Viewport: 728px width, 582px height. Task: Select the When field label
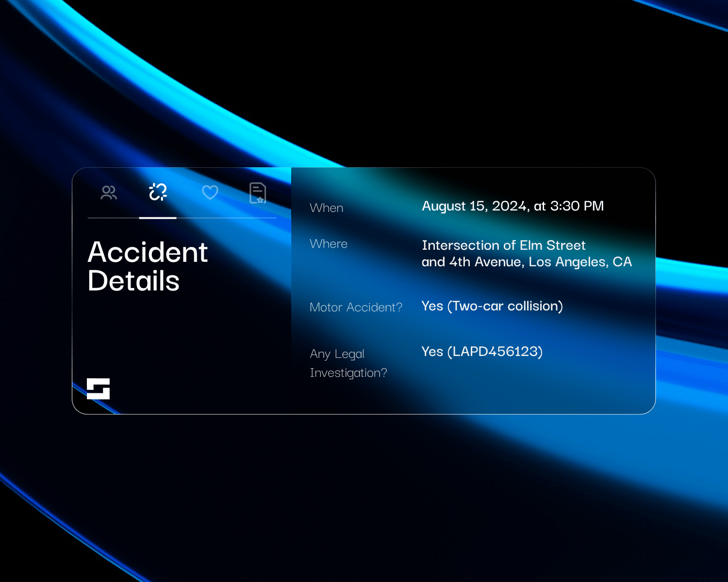tap(327, 208)
